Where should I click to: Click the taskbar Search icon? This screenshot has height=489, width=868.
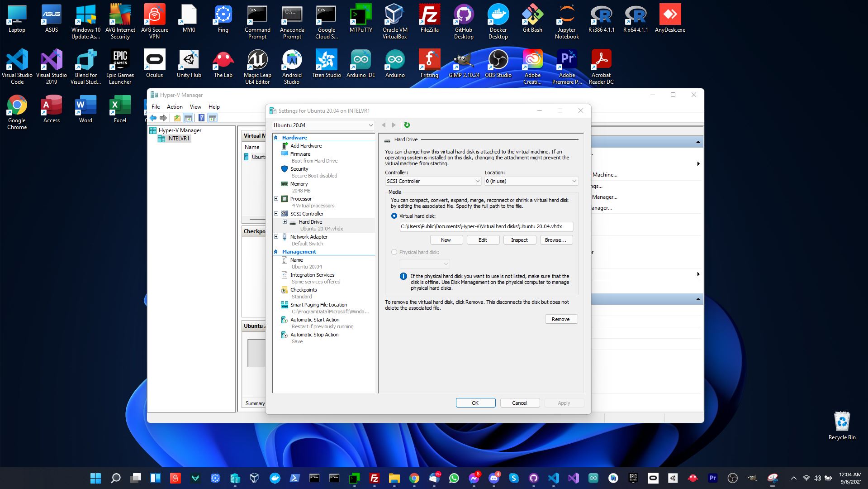(116, 478)
